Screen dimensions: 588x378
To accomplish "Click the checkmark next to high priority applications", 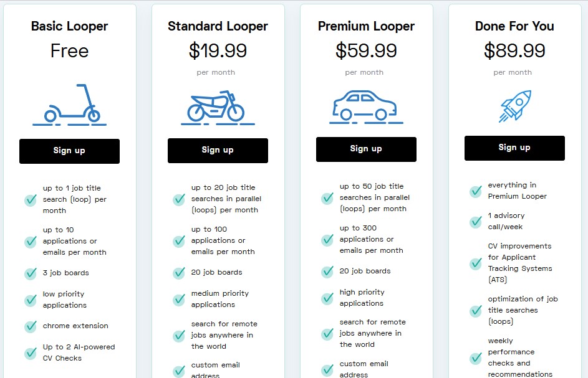I will pos(327,298).
